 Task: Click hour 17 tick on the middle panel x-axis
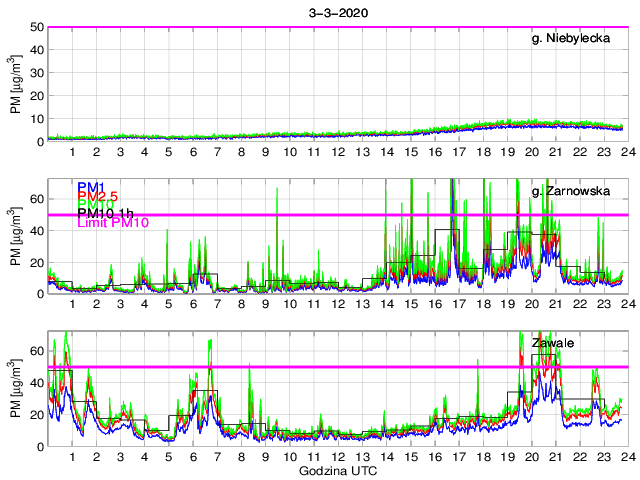(457, 305)
